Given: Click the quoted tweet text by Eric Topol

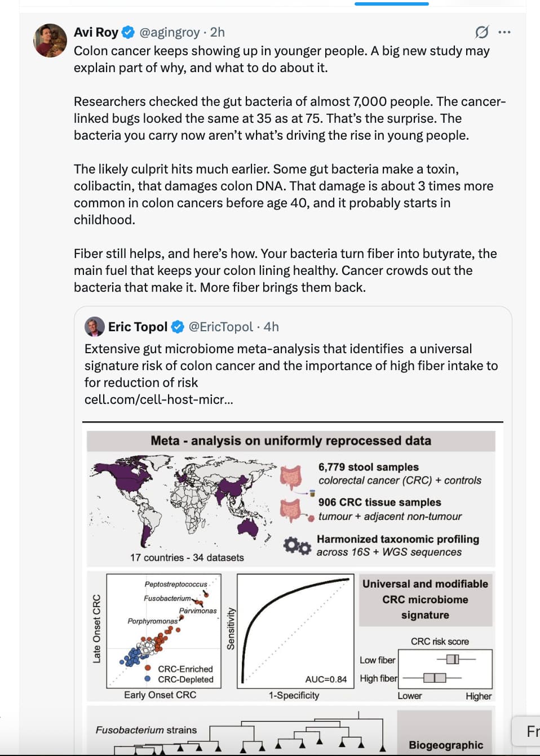Looking at the screenshot, I should click(291, 366).
